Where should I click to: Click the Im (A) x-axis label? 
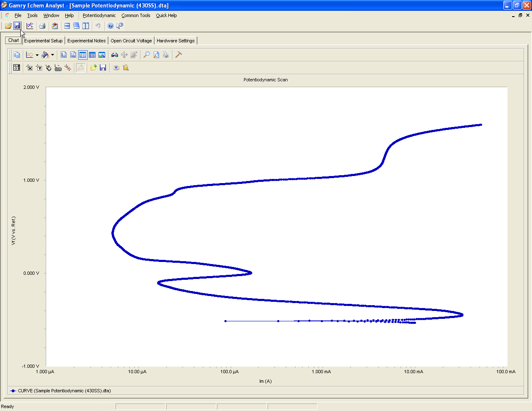pos(266,381)
